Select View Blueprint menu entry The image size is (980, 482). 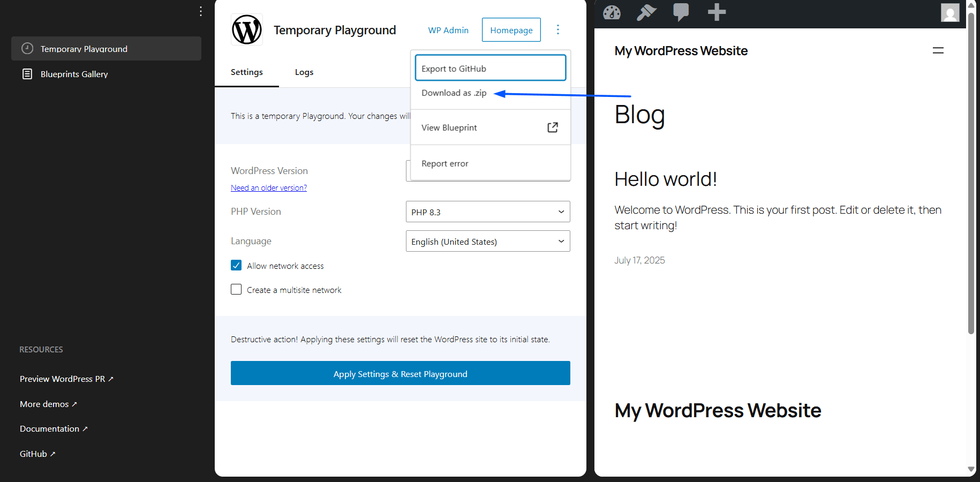(491, 127)
